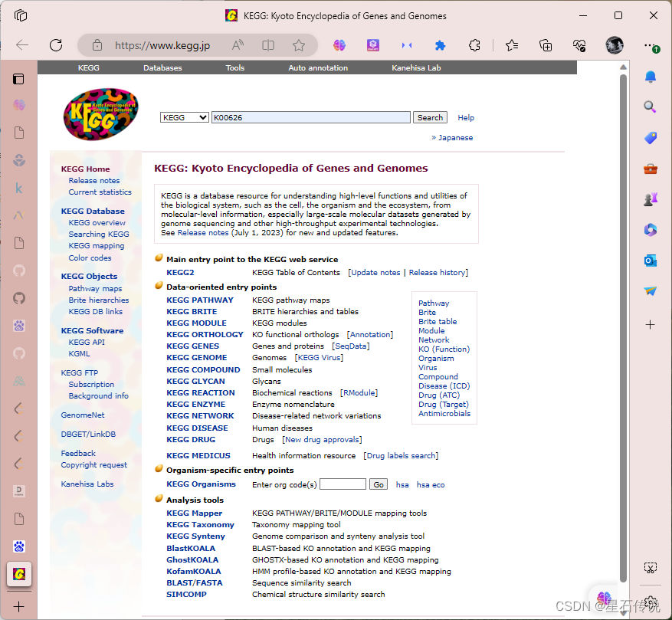Click the org code input field
Viewport: 672px width, 620px height.
[x=343, y=484]
